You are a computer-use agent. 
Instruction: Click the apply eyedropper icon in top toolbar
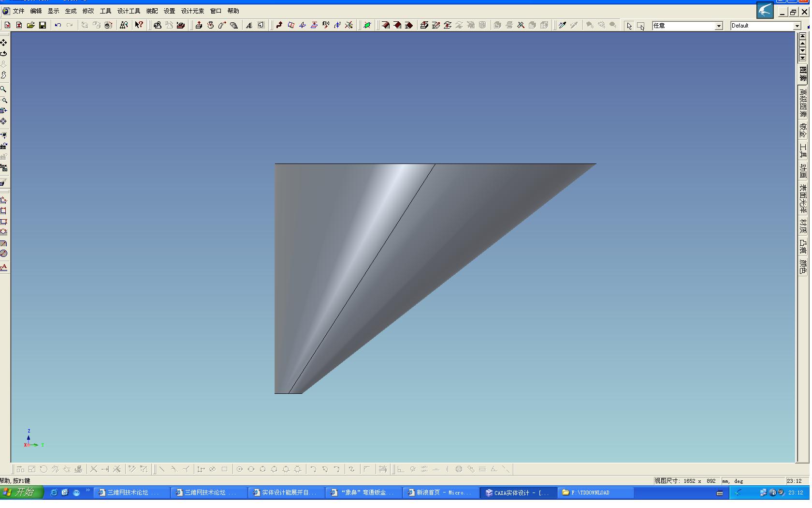(562, 25)
